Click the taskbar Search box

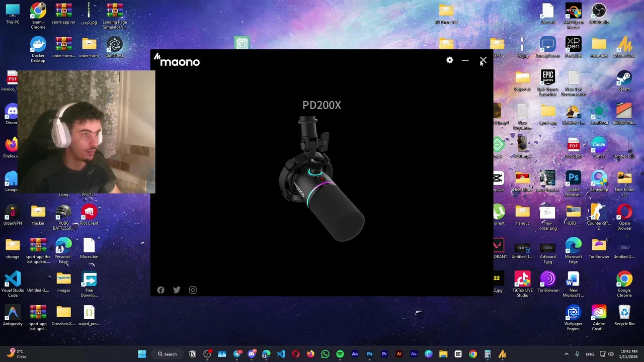167,354
